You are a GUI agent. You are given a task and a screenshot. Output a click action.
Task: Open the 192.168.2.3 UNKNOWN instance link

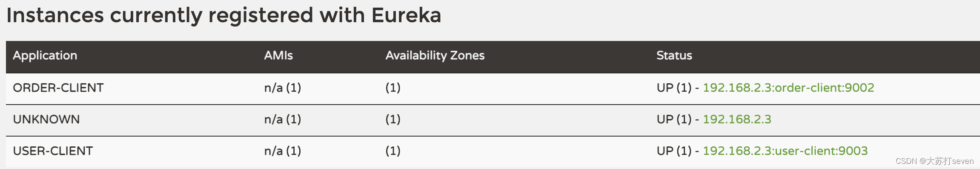[737, 119]
